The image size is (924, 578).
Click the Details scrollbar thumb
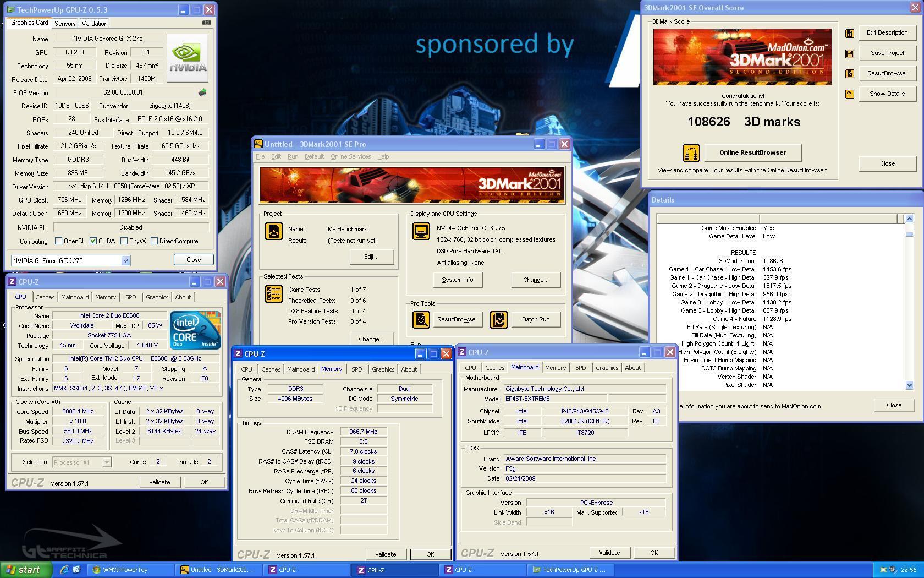[909, 234]
